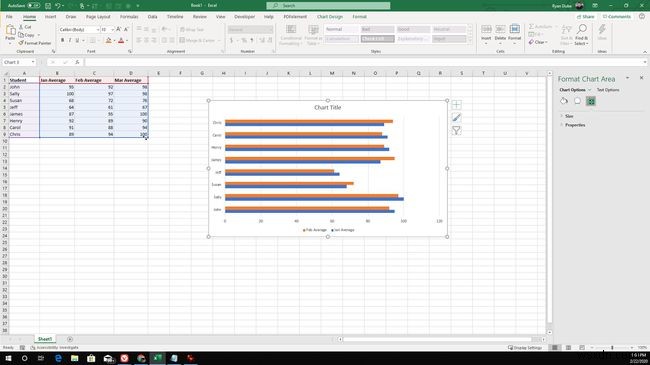
Task: Activate the Format Painter brush
Action: click(x=35, y=43)
